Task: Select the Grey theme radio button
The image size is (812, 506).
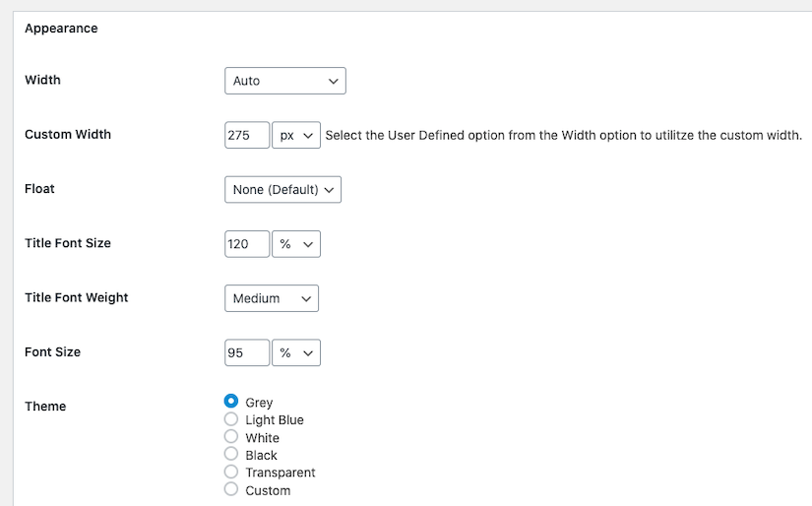Action: (x=231, y=402)
